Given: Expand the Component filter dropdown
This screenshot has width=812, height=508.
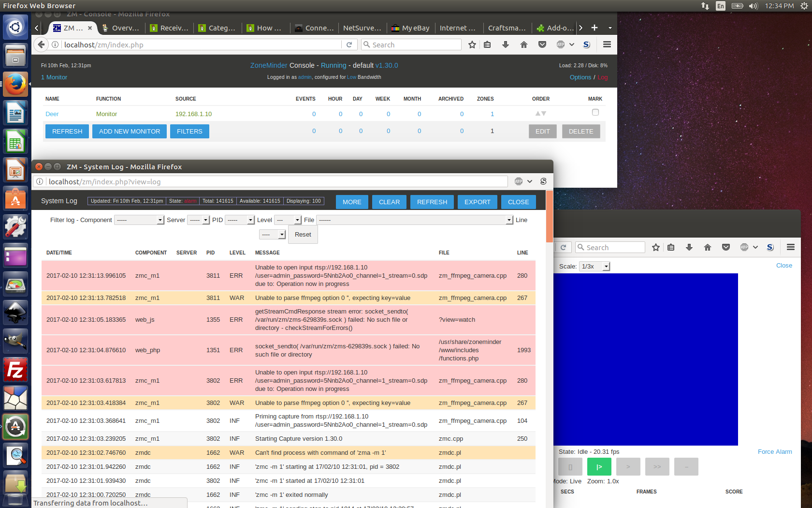Looking at the screenshot, I should click(x=139, y=220).
